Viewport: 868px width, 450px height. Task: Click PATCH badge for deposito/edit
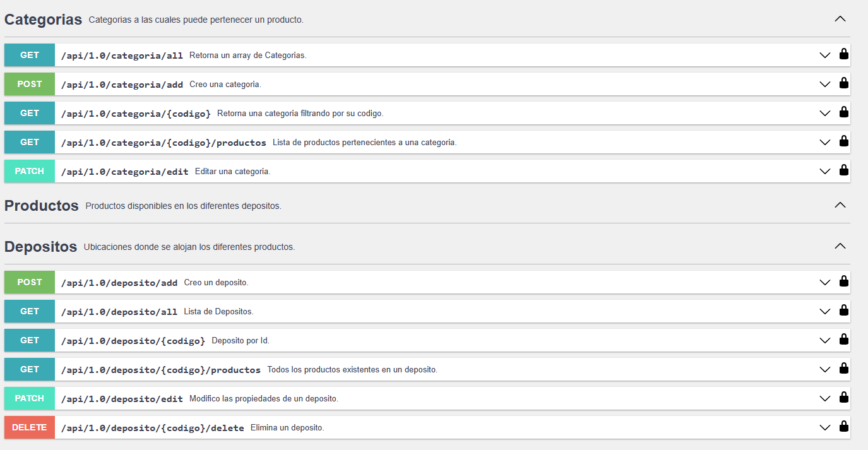[x=30, y=398]
